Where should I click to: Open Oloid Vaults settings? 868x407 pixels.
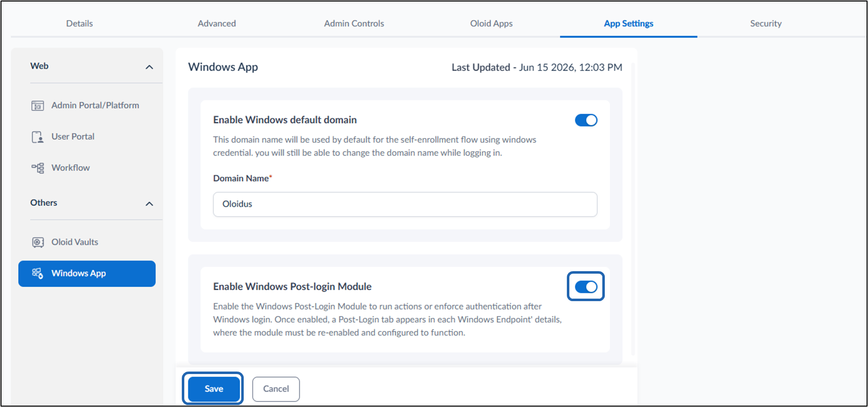87,242
